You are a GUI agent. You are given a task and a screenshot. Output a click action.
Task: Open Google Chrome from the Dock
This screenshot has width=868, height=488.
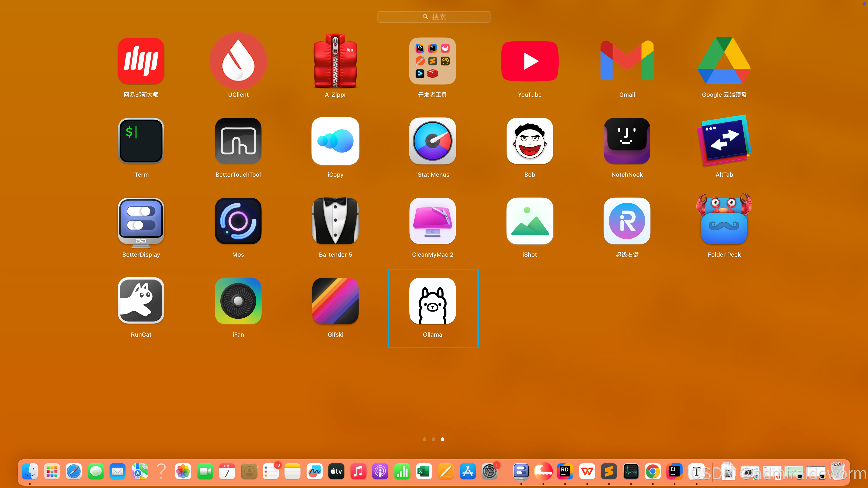[653, 472]
